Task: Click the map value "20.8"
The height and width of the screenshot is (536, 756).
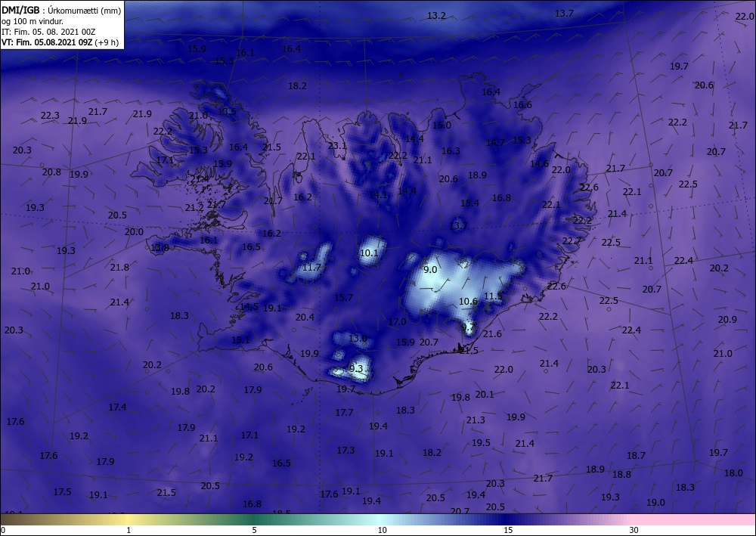Action: tap(51, 172)
